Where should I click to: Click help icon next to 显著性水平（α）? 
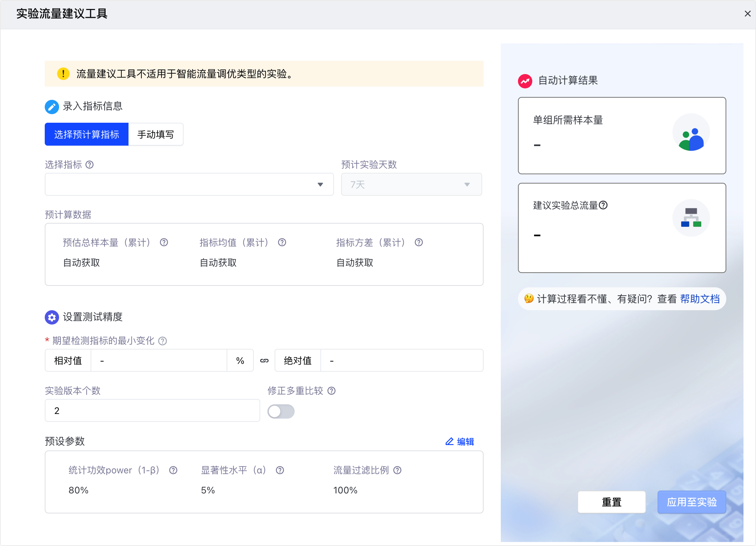pos(280,470)
